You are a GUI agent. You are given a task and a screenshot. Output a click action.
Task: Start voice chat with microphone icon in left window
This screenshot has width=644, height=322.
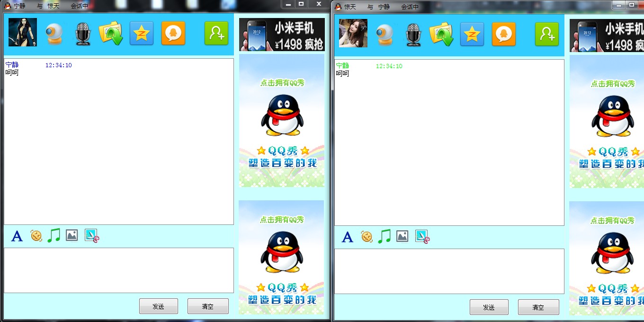[82, 34]
